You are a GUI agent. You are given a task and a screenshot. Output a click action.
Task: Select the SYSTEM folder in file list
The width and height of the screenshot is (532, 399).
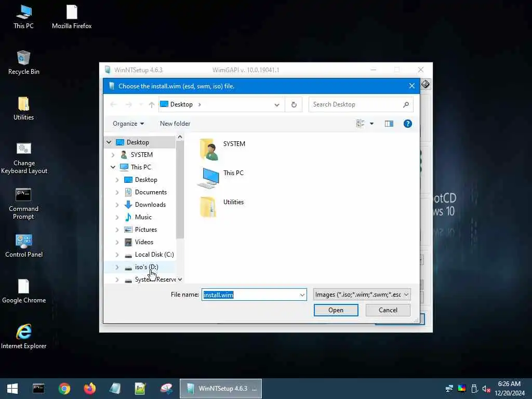click(x=222, y=149)
